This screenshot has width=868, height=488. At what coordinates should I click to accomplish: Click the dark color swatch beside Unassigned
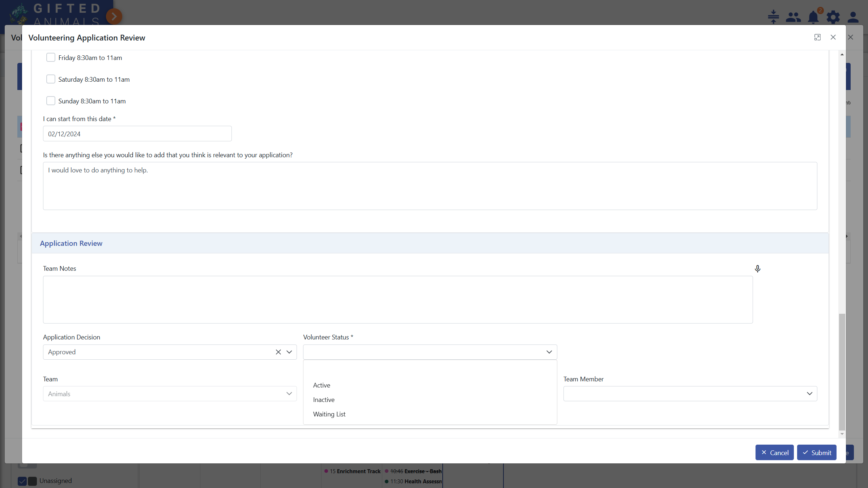[32, 481]
